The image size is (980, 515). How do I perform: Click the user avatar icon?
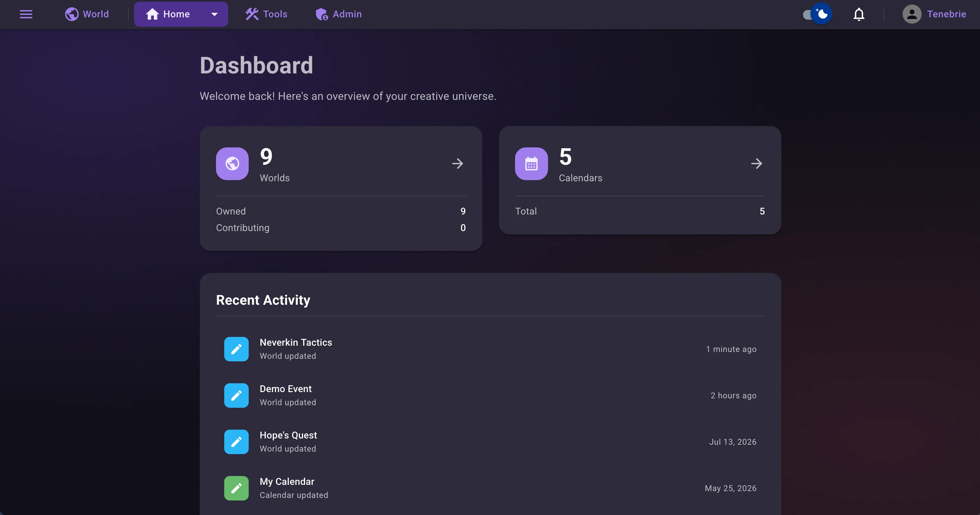click(912, 14)
